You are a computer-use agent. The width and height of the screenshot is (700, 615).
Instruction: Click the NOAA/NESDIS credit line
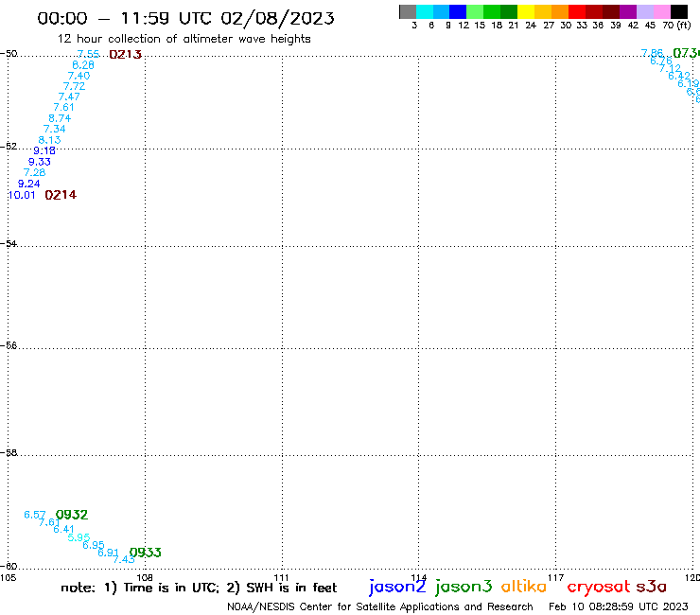(x=380, y=606)
